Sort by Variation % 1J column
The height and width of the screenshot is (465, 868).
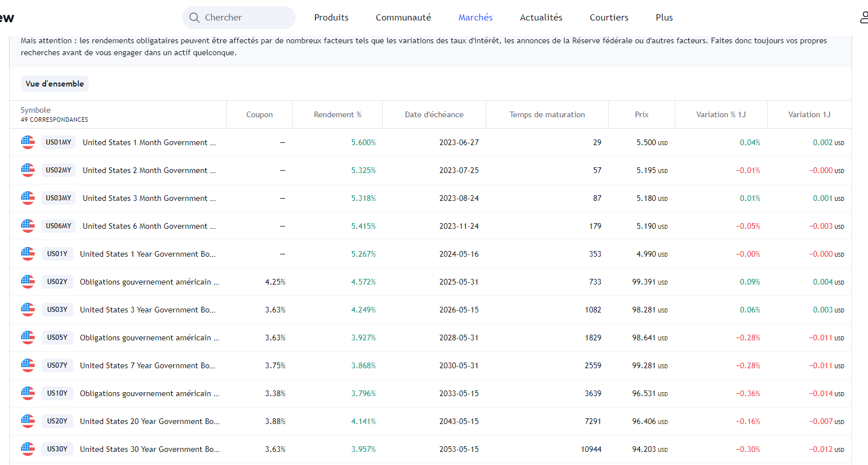pyautogui.click(x=721, y=114)
